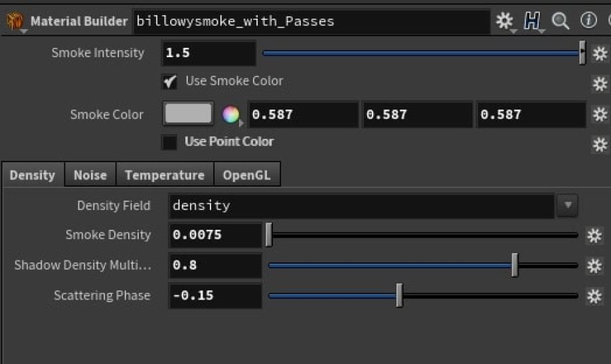This screenshot has width=611, height=364.
Task: Click the material name field billowysmoke_with_Passes
Action: tap(311, 21)
